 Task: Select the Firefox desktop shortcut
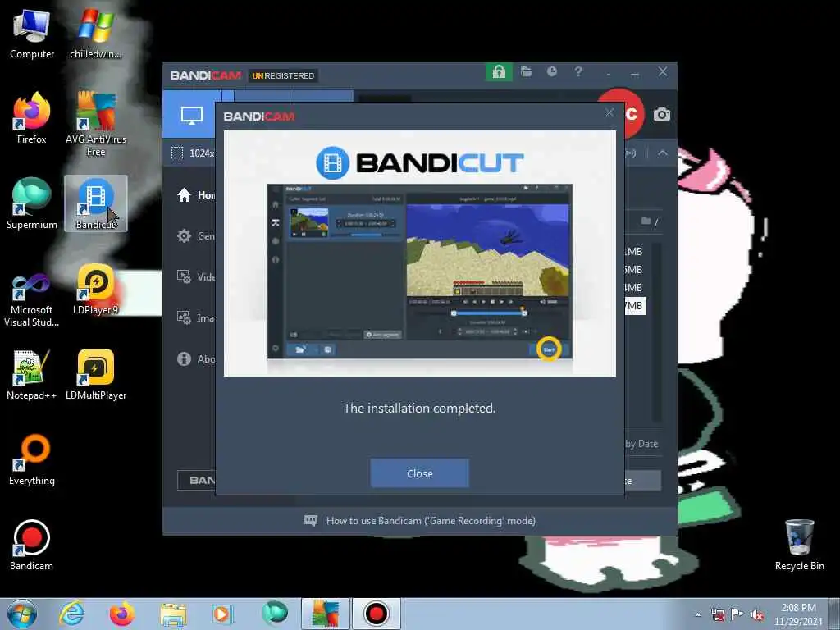click(x=32, y=118)
